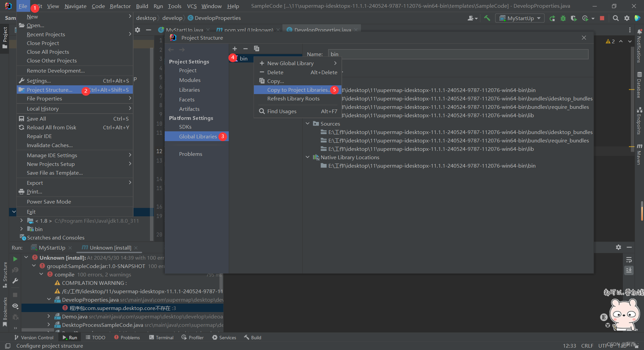Click the eye icon in Run panel

click(x=15, y=306)
